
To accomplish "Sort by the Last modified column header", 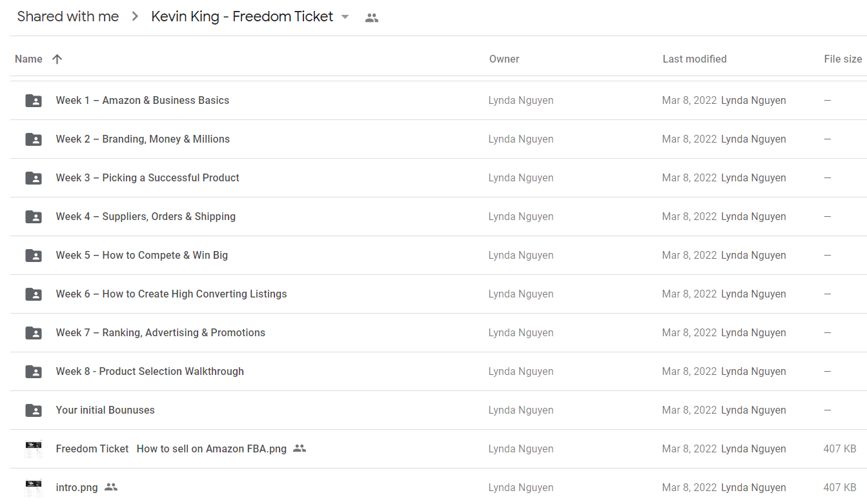I will coord(695,59).
